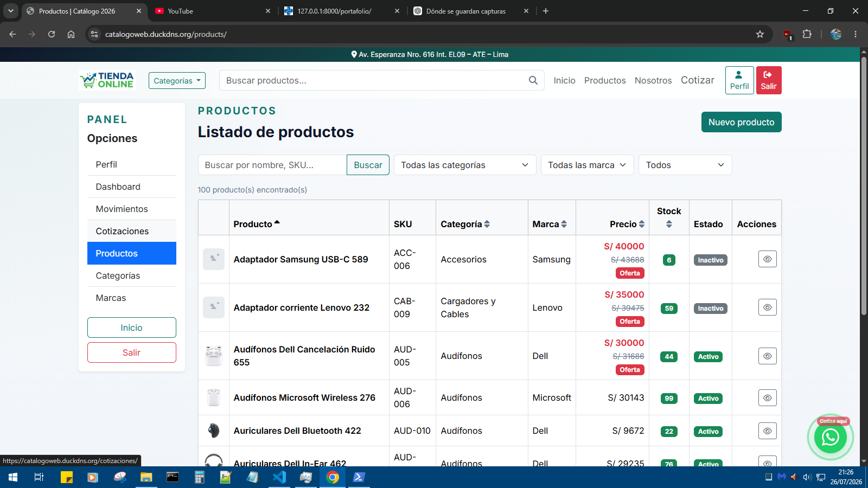This screenshot has height=488, width=868.
Task: Open site information icon in address bar
Action: (94, 34)
